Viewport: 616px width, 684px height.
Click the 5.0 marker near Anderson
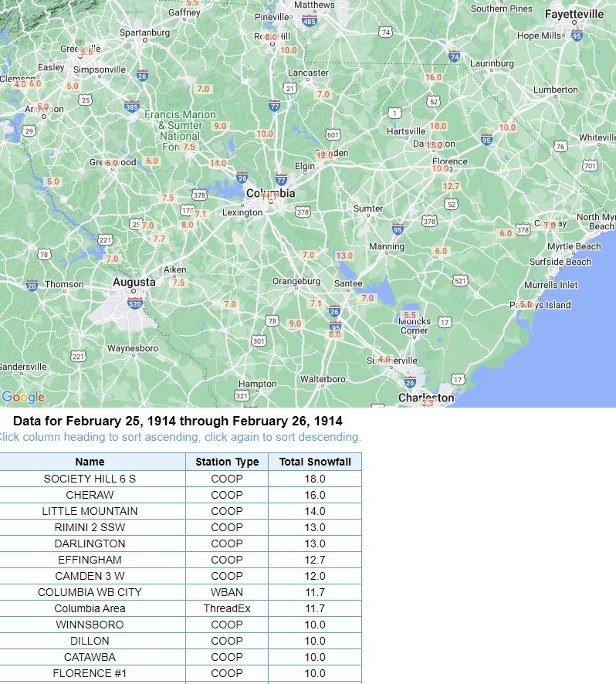click(43, 107)
